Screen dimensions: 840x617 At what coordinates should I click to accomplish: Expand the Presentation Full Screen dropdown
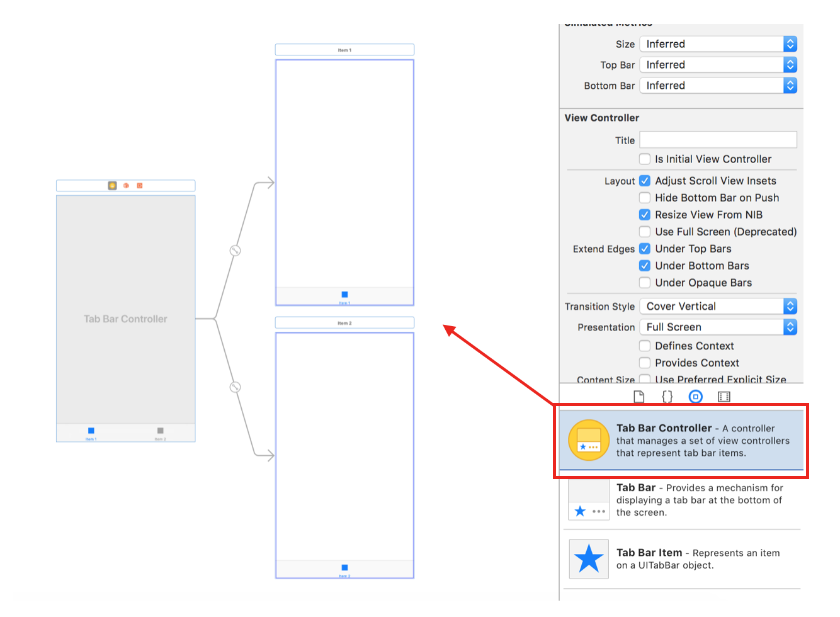[718, 327]
